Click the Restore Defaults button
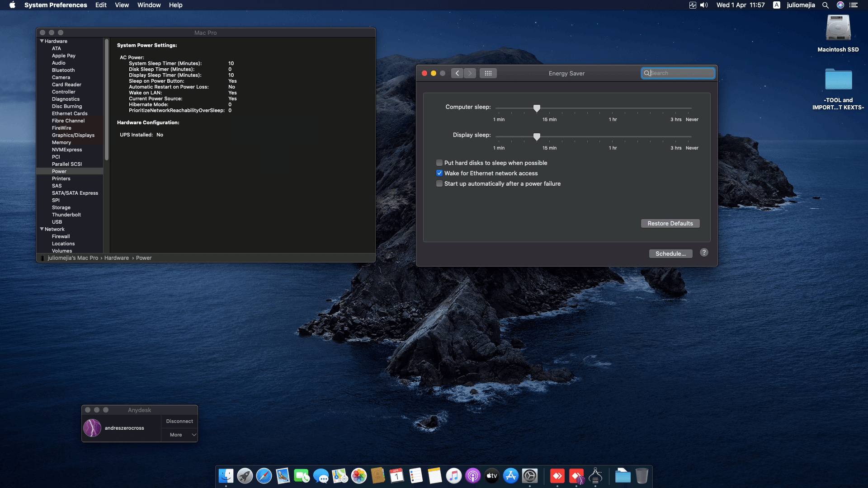Image resolution: width=868 pixels, height=488 pixels. [670, 223]
